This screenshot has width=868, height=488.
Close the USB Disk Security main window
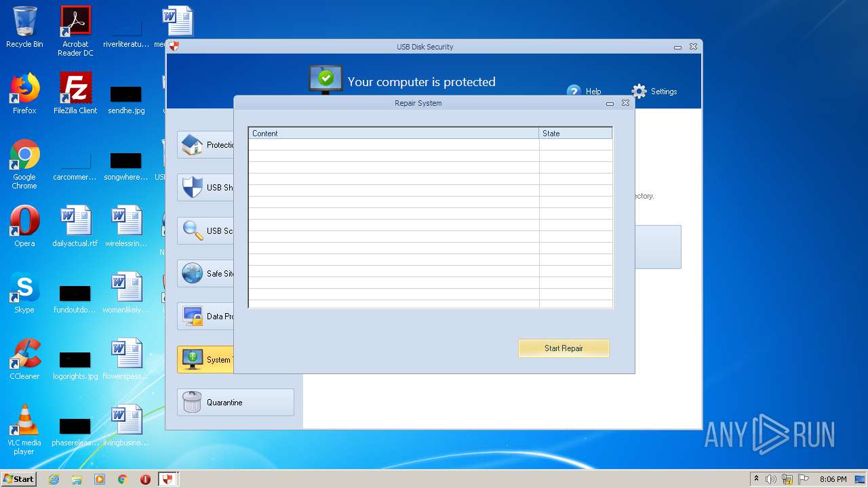(x=693, y=47)
